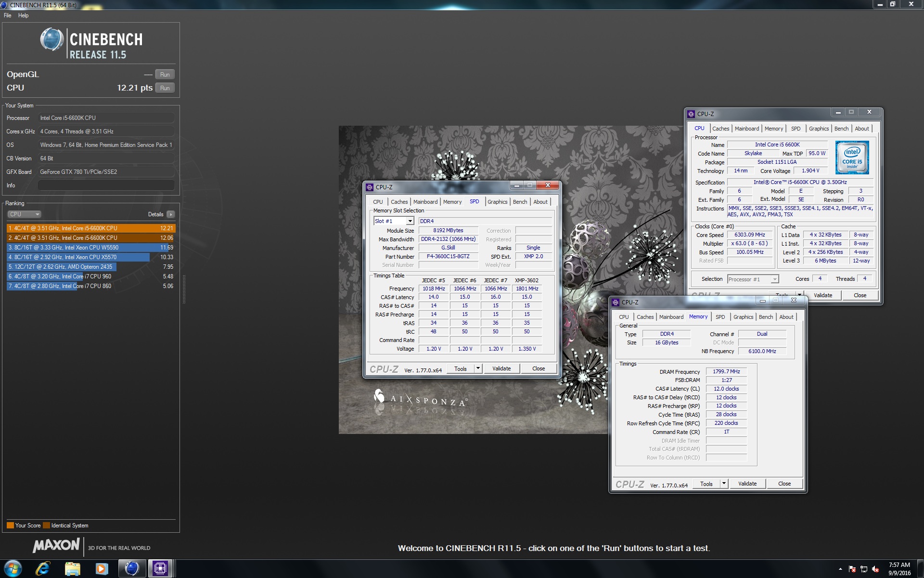
Task: Expand ranking Details arrow button
Action: 171,214
